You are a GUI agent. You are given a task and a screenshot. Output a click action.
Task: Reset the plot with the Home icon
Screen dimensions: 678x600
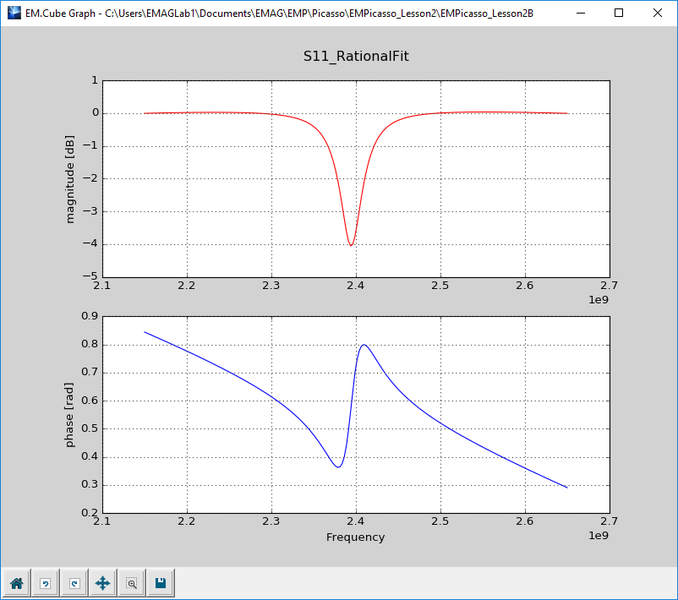(x=16, y=583)
